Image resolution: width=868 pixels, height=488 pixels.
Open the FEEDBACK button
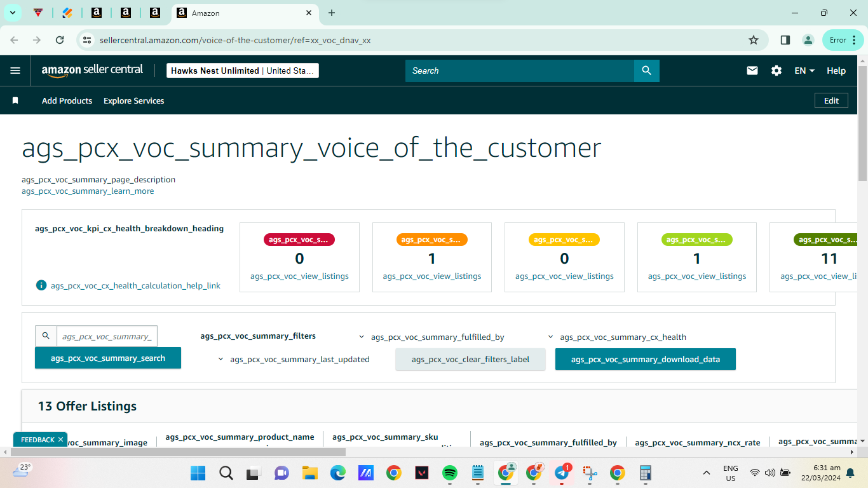[37, 439]
